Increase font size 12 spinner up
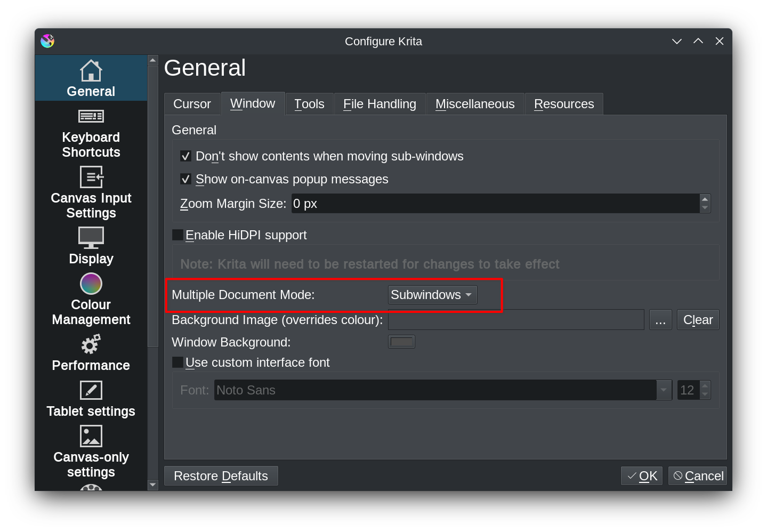 click(x=705, y=385)
